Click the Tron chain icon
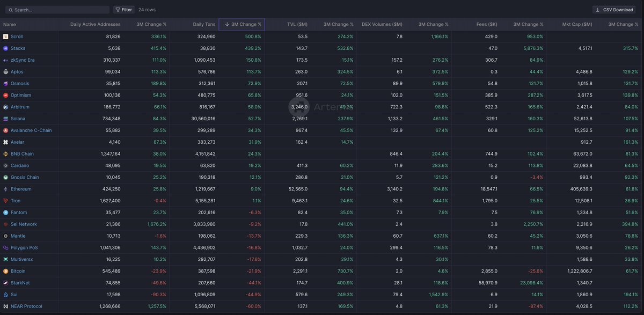 pyautogui.click(x=6, y=201)
